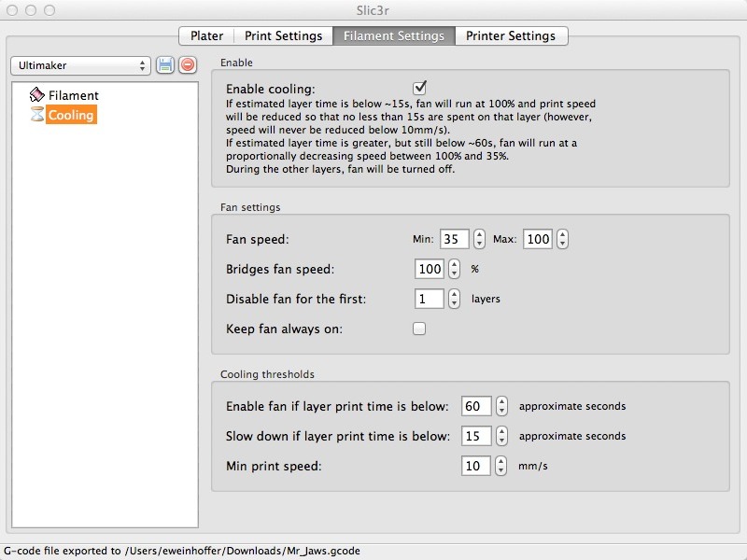Switch to the Plater tab

206,35
